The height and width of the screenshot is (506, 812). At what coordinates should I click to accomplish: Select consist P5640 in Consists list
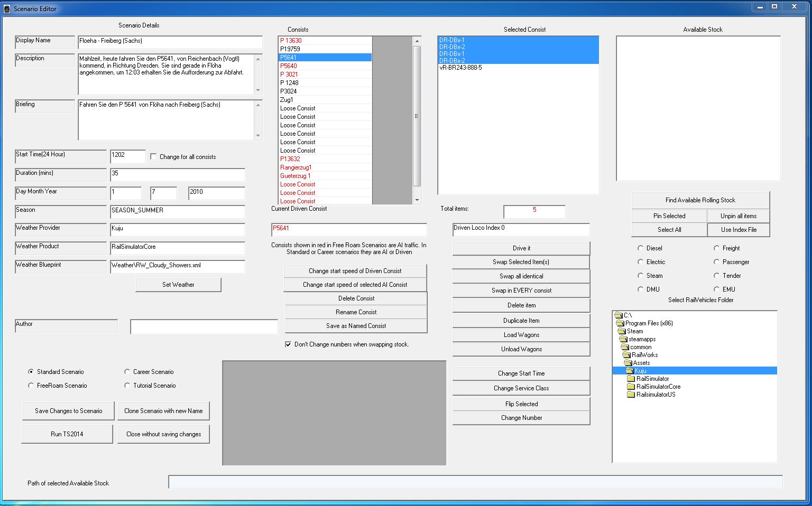click(289, 66)
